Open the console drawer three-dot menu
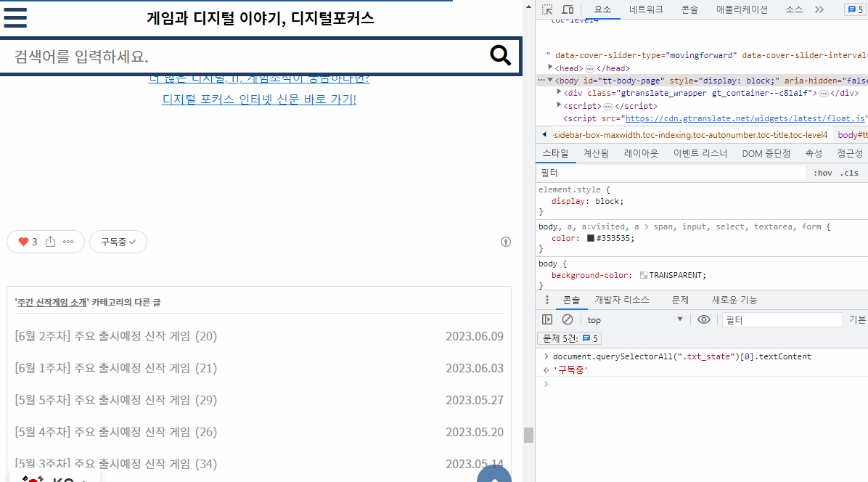The image size is (868, 482). [x=547, y=300]
